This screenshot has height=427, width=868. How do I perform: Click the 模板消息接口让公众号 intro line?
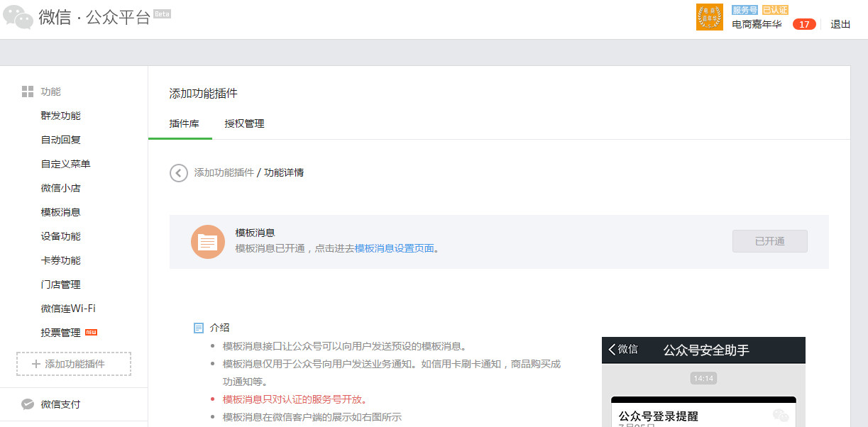coord(344,346)
